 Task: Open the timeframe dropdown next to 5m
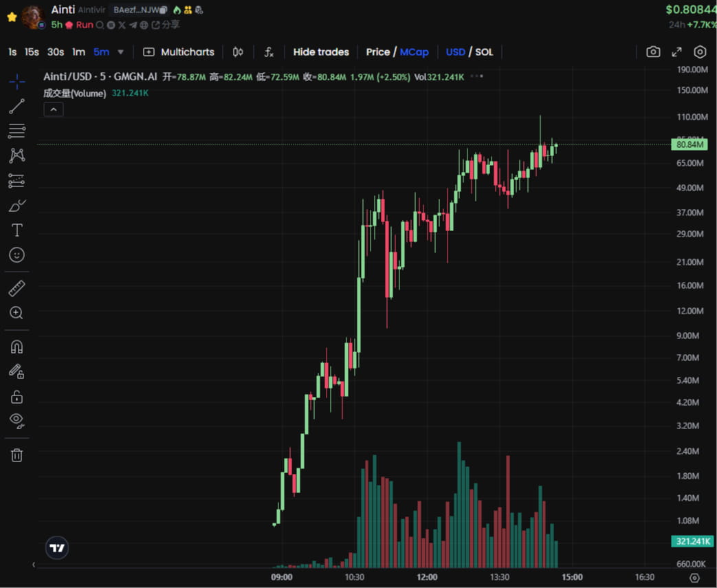[121, 52]
